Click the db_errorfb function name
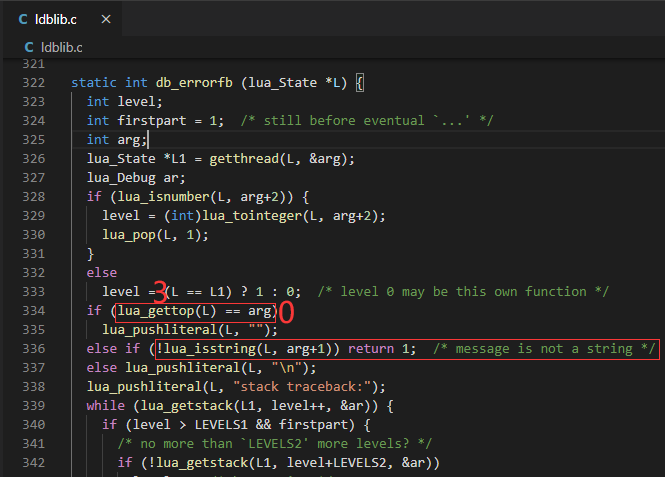This screenshot has width=665, height=477. (x=194, y=83)
